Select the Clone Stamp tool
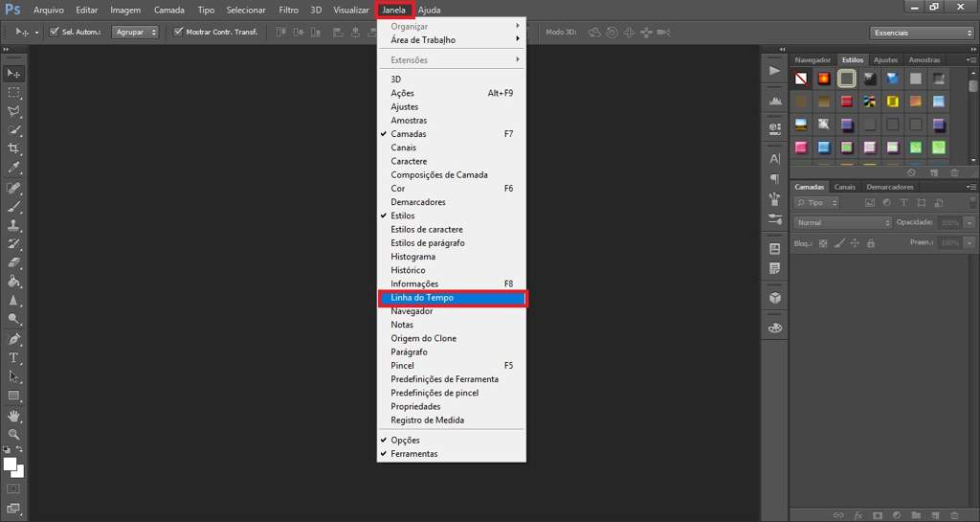The height and width of the screenshot is (522, 980). tap(13, 225)
